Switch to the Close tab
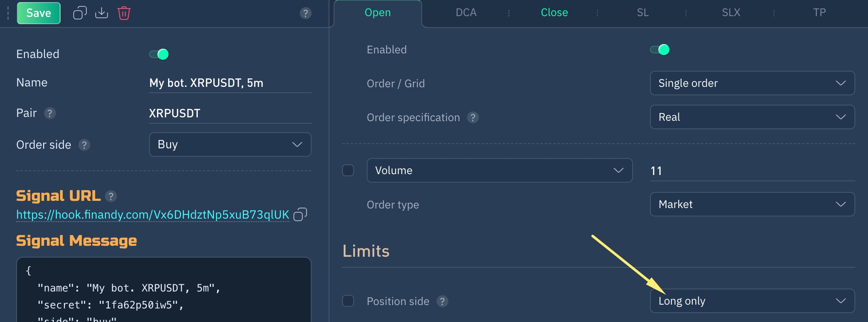The width and height of the screenshot is (868, 322). [554, 13]
